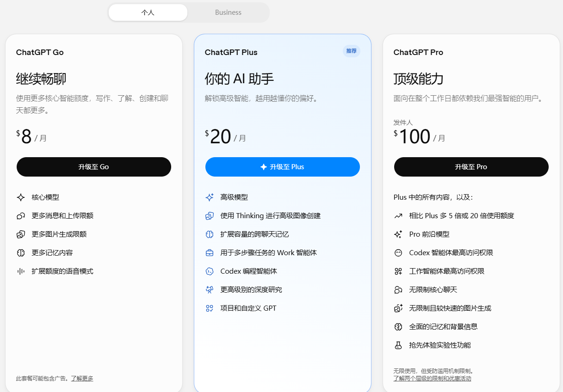Click the 你的 AI 助手 heading

coord(239,79)
